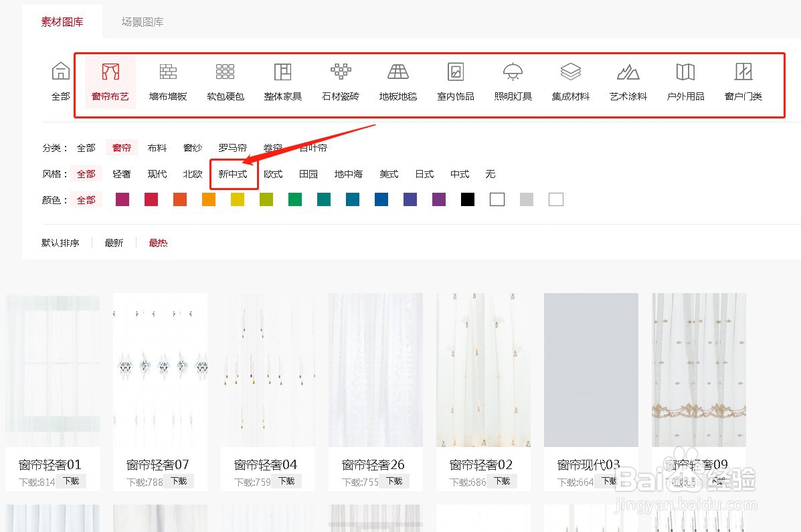
Task: Open the 窗户门类 windows and doors icon
Action: 743,80
